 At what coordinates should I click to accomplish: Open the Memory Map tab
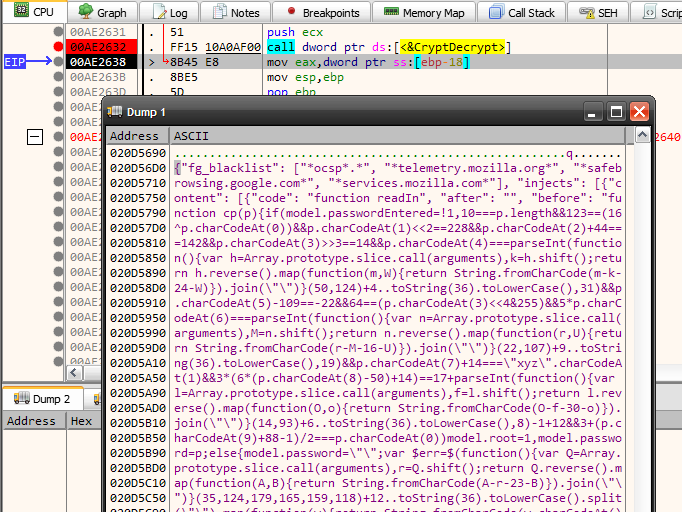coord(424,13)
